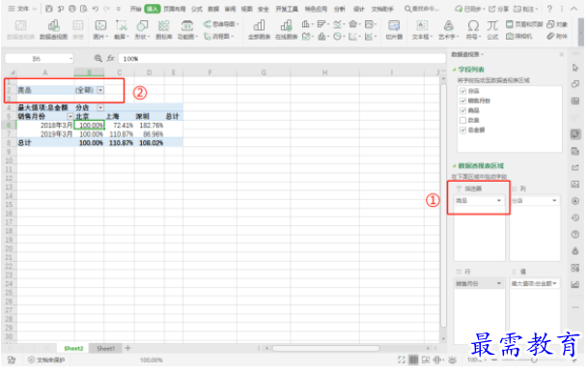Open the 公式 ribbon tab
The width and height of the screenshot is (588, 375).
tap(197, 9)
